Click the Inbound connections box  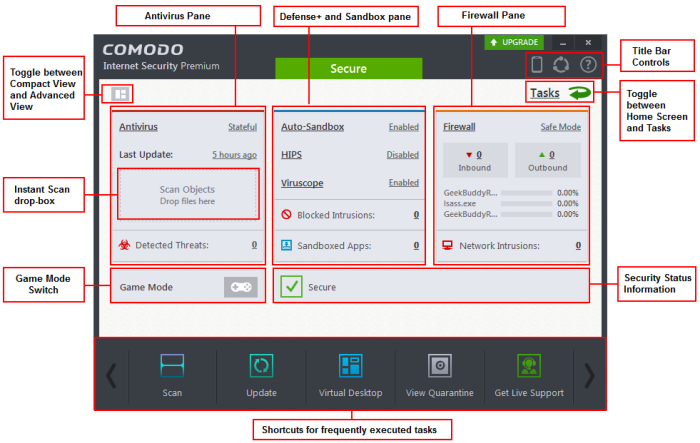475,160
